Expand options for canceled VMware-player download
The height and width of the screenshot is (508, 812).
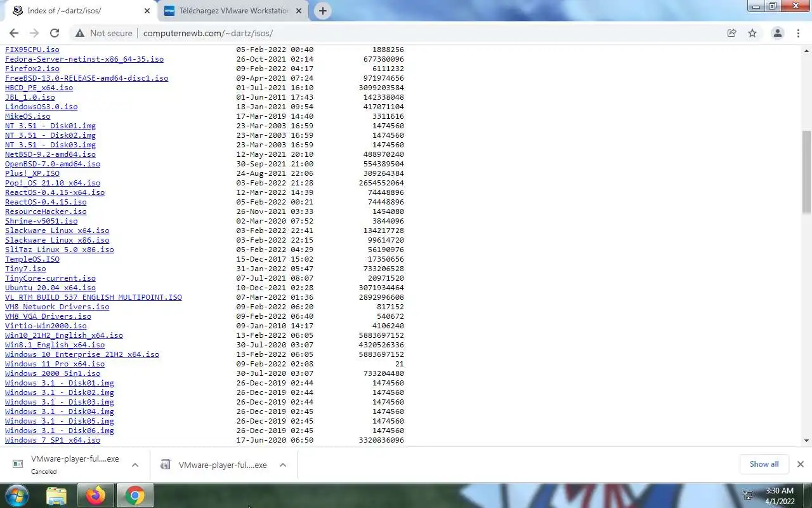(135, 465)
